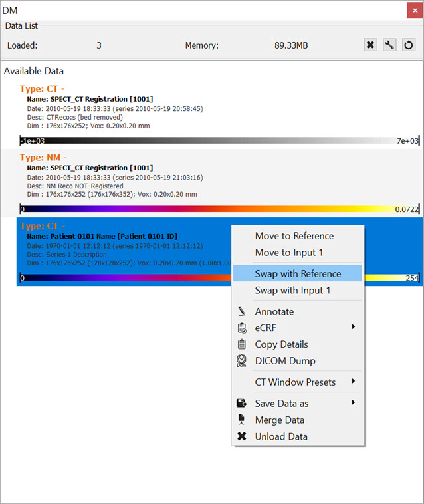The width and height of the screenshot is (424, 504).
Task: Click the DICOM Dump icon
Action: click(242, 361)
